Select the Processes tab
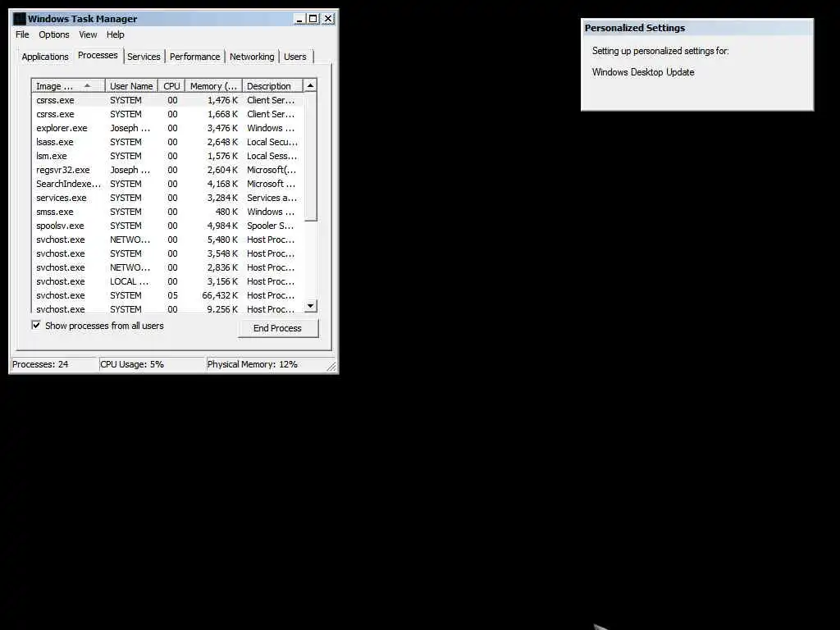The height and width of the screenshot is (630, 840). pos(98,55)
